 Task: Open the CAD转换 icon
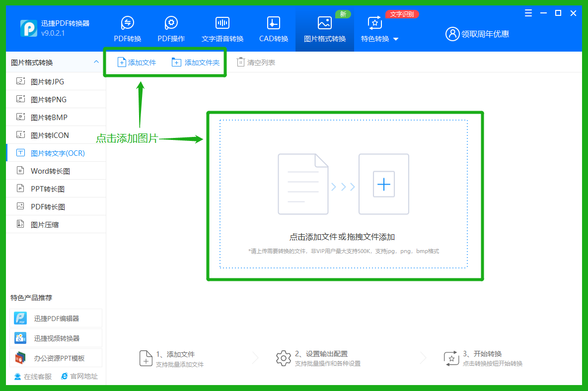point(273,23)
